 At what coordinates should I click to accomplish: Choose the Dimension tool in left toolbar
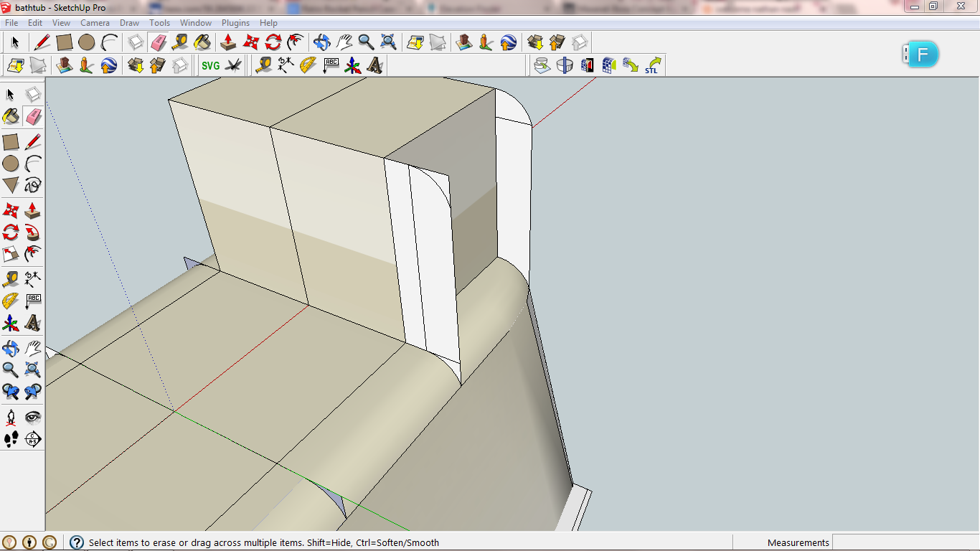pyautogui.click(x=33, y=279)
